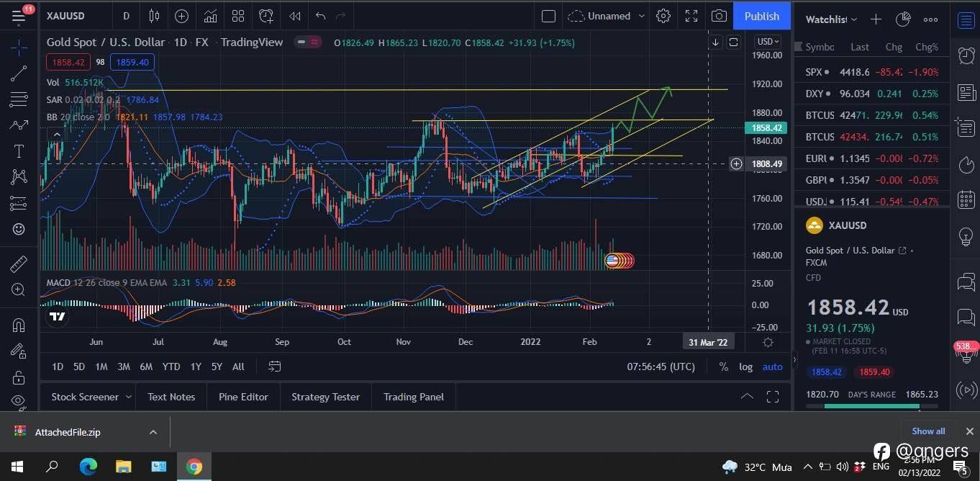Screen dimensions: 980x481
Task: Select the All date range
Action: [x=238, y=367]
